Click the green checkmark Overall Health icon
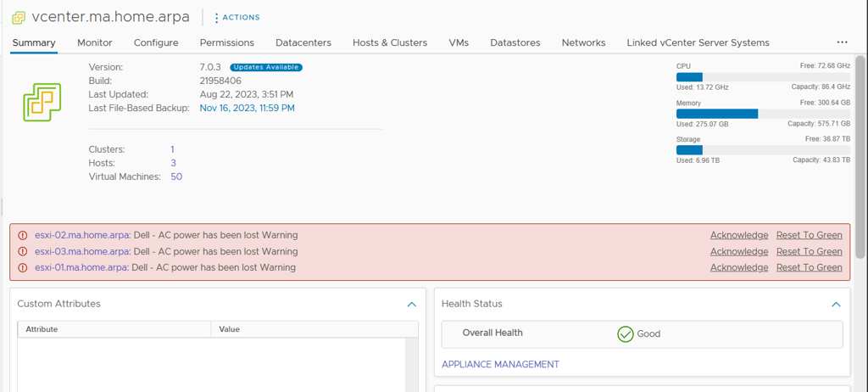The height and width of the screenshot is (392, 868). (625, 333)
